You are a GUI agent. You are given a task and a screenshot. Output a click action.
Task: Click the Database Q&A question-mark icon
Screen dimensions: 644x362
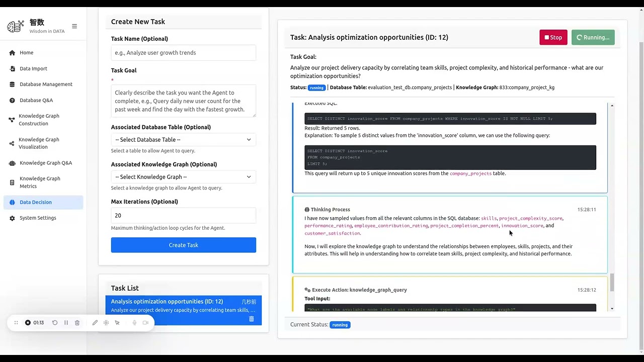(x=12, y=101)
